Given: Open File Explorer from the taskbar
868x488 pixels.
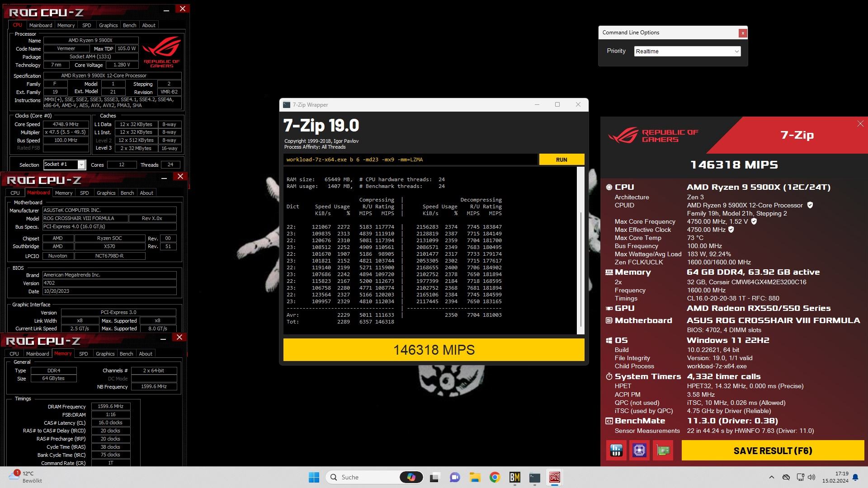Looking at the screenshot, I should pyautogui.click(x=475, y=477).
